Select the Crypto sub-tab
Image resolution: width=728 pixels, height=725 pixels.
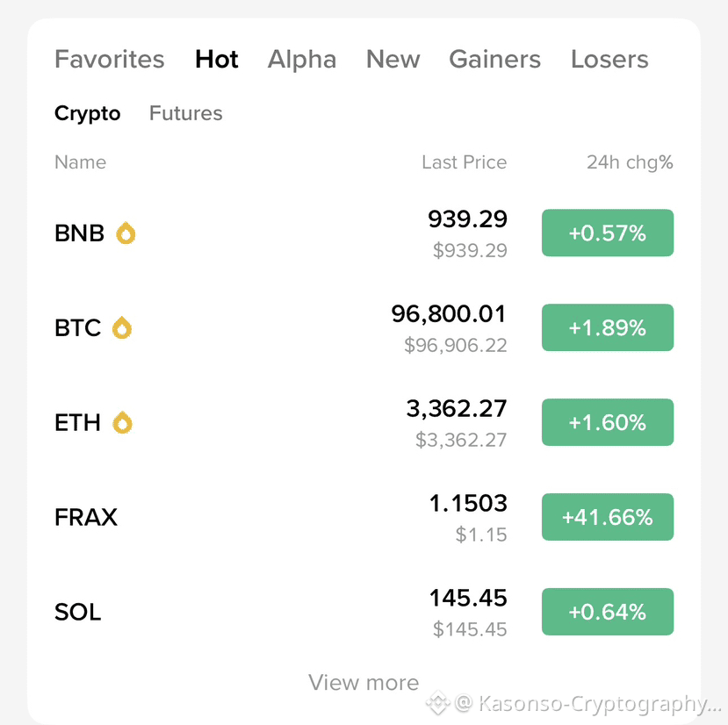pos(88,113)
